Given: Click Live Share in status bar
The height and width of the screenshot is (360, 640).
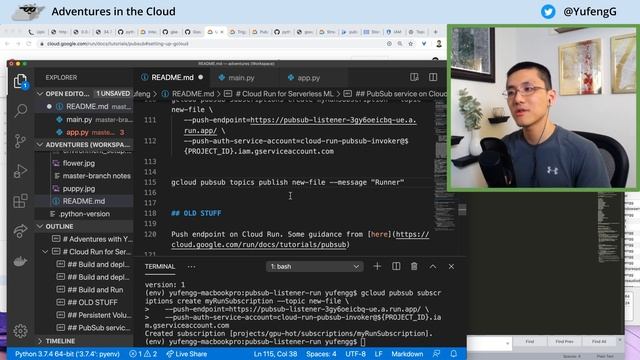Looking at the screenshot, I should pos(187,354).
